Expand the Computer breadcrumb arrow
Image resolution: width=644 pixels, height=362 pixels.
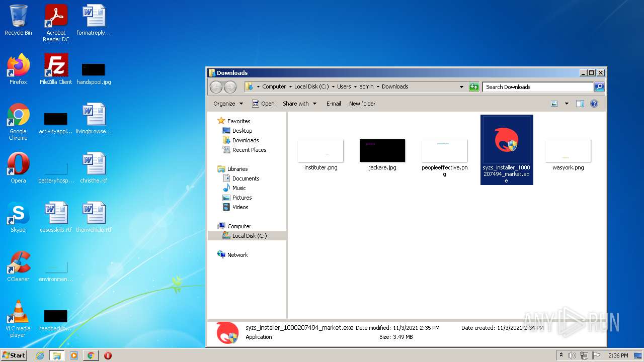point(290,86)
